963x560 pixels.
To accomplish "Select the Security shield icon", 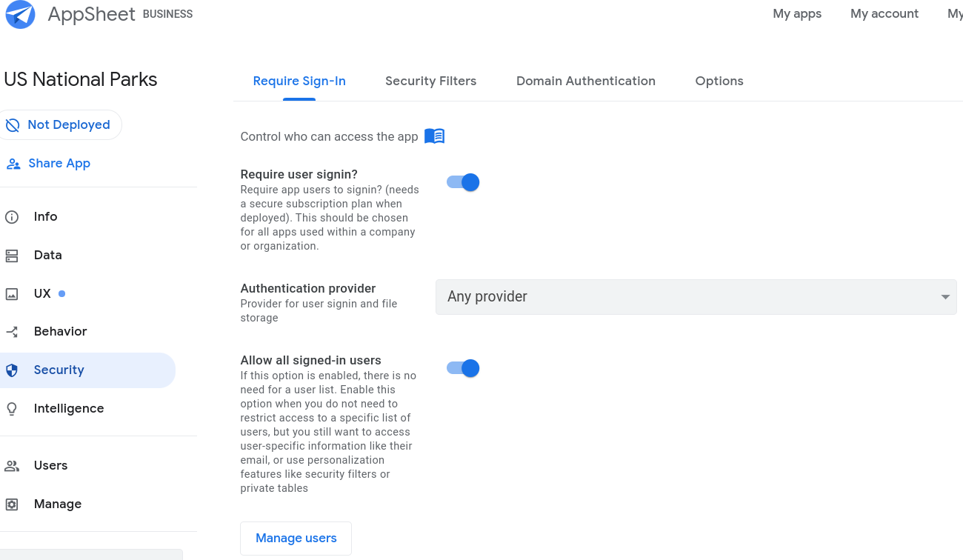I will pos(12,370).
